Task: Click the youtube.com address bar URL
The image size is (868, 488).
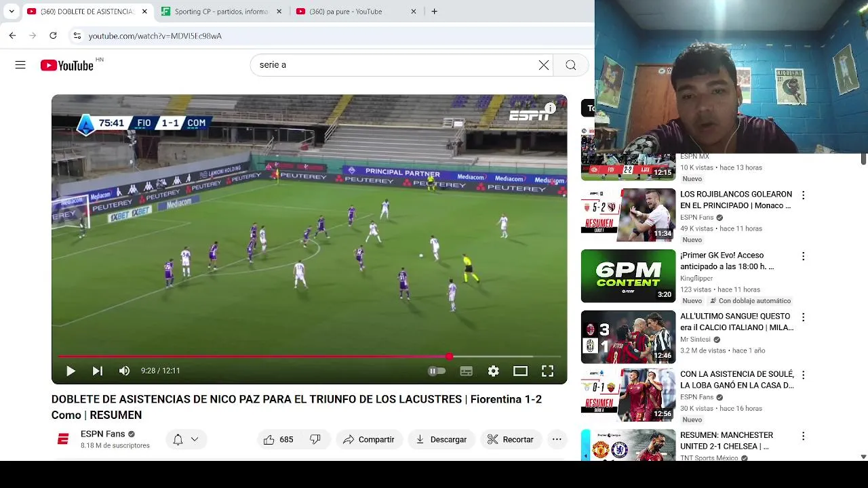Action: click(x=155, y=36)
